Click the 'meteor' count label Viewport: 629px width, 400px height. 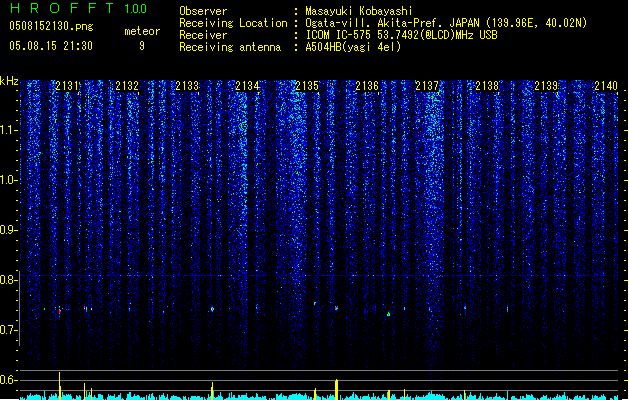[142, 31]
